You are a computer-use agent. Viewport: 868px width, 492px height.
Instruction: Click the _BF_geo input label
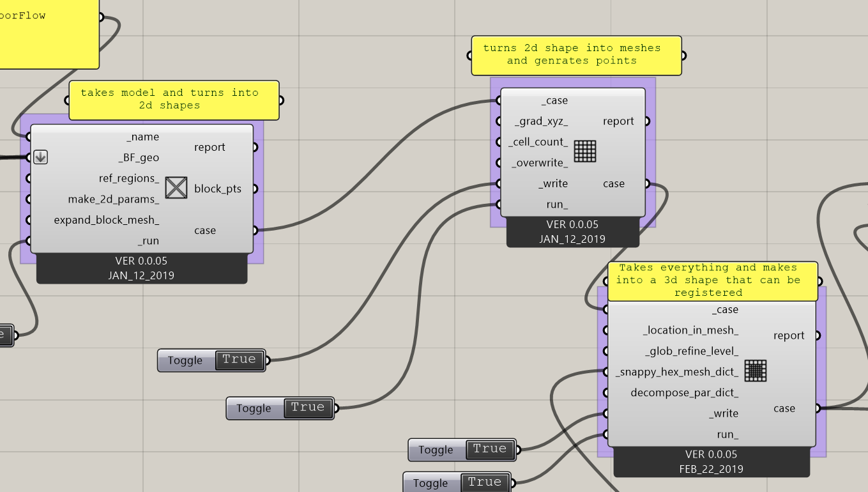tap(139, 157)
